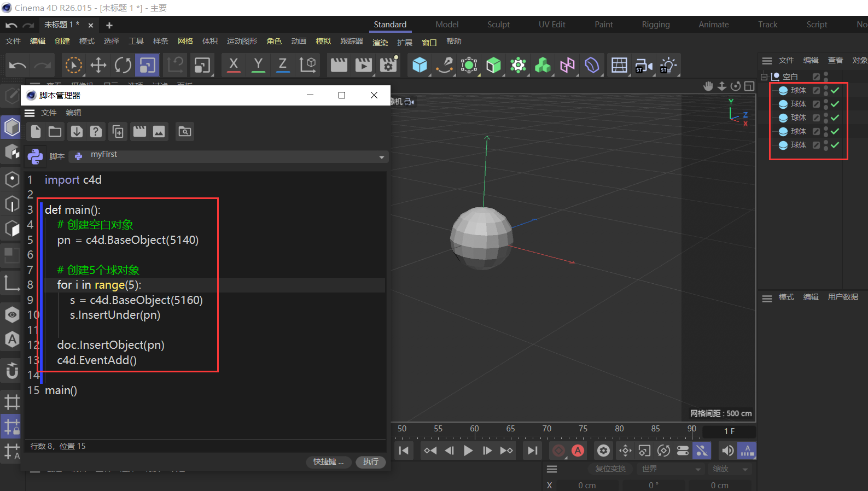868x491 pixels.
Task: Toggle Z axis lock
Action: [x=283, y=65]
